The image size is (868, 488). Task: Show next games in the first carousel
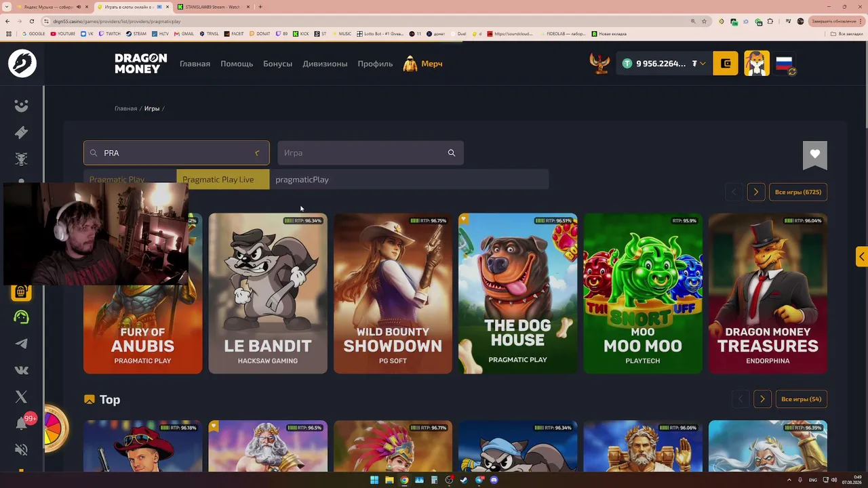tap(756, 192)
